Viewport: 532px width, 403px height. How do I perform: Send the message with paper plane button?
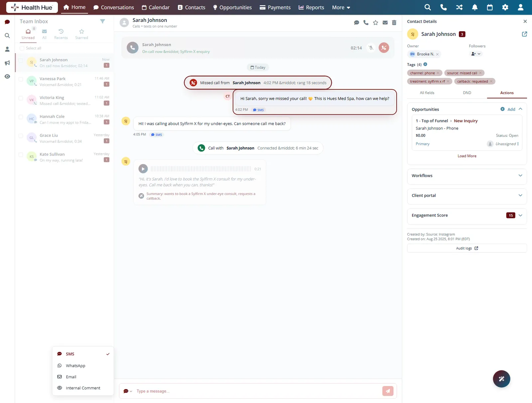(x=388, y=391)
